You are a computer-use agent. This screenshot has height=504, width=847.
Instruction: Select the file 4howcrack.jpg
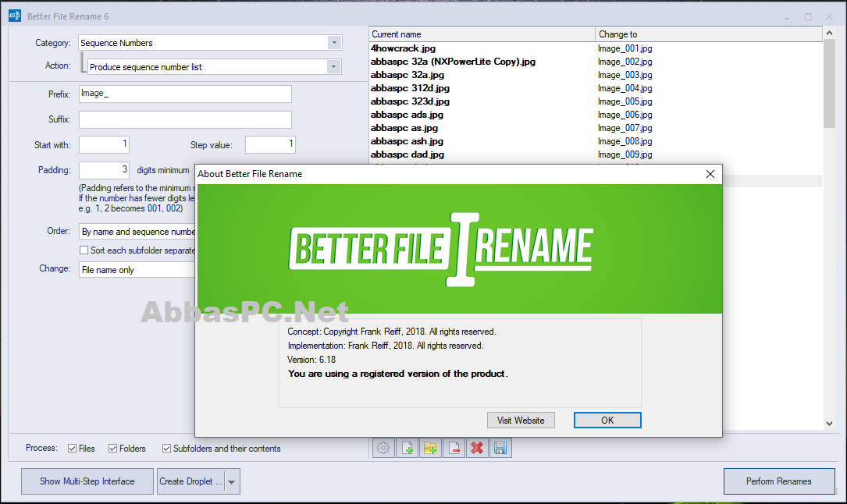click(403, 48)
